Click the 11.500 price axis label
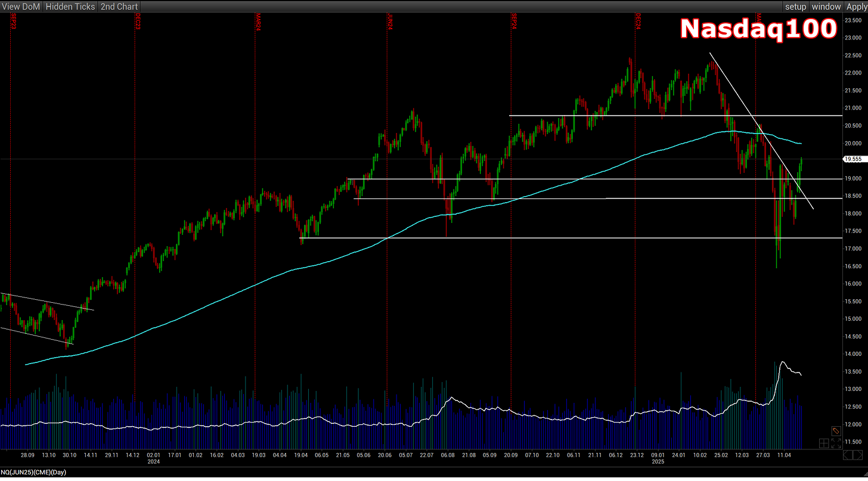The height and width of the screenshot is (481, 868). (x=854, y=442)
